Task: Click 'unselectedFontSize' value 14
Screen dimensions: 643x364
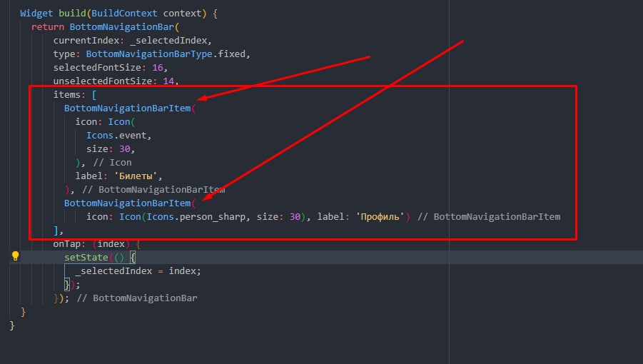Action: (168, 81)
